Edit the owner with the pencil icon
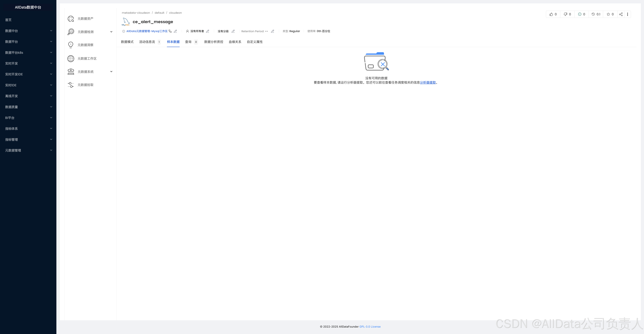Screen dimensions: 644x334 click(x=207, y=31)
